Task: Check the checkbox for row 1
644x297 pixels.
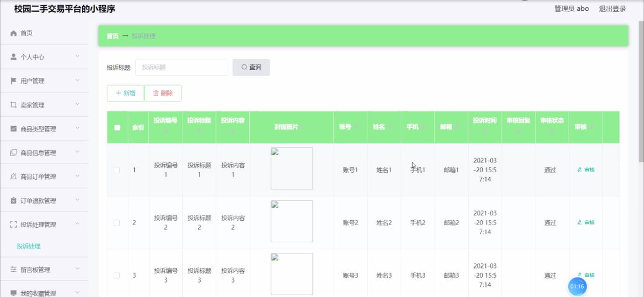Action: [117, 170]
